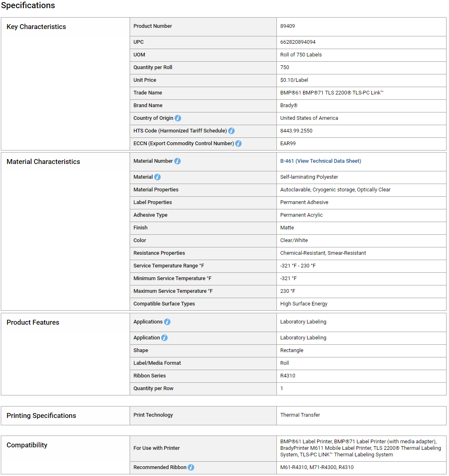
Task: Click the info icon next to Material
Action: click(157, 177)
